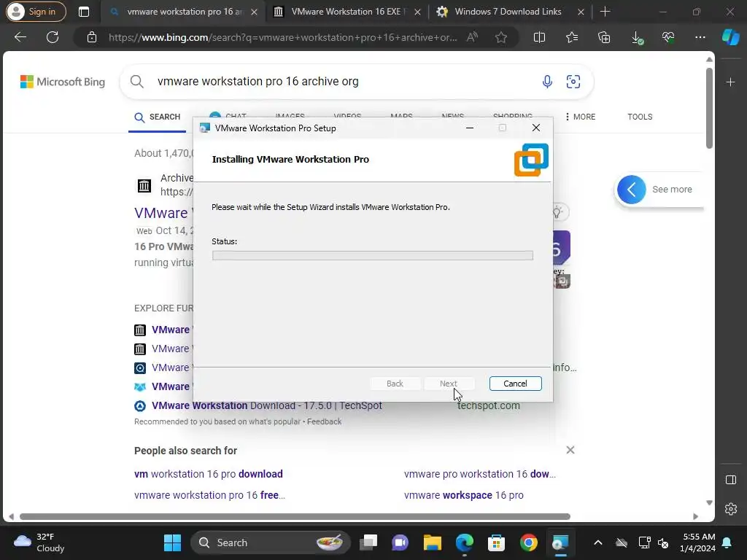
Task: Open 'vmware pro workstation 16 dow...' suggestion
Action: point(480,474)
